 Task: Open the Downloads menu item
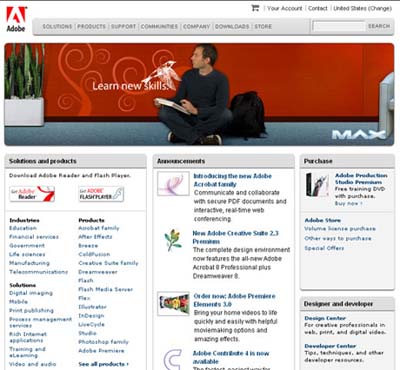click(x=232, y=26)
